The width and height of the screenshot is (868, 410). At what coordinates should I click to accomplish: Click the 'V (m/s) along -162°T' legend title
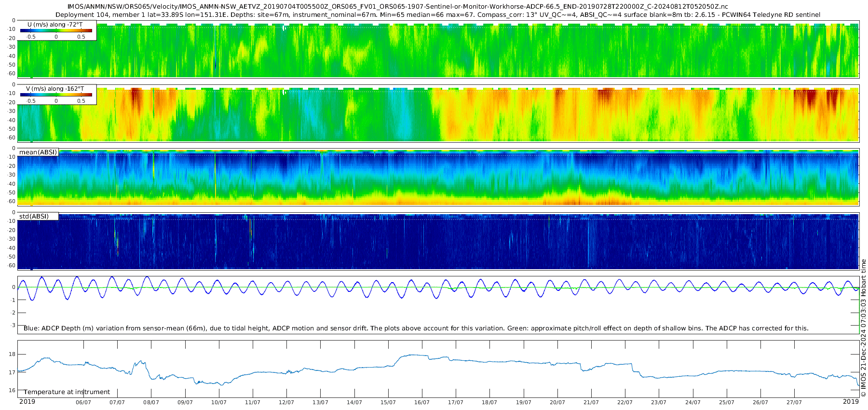(x=55, y=89)
